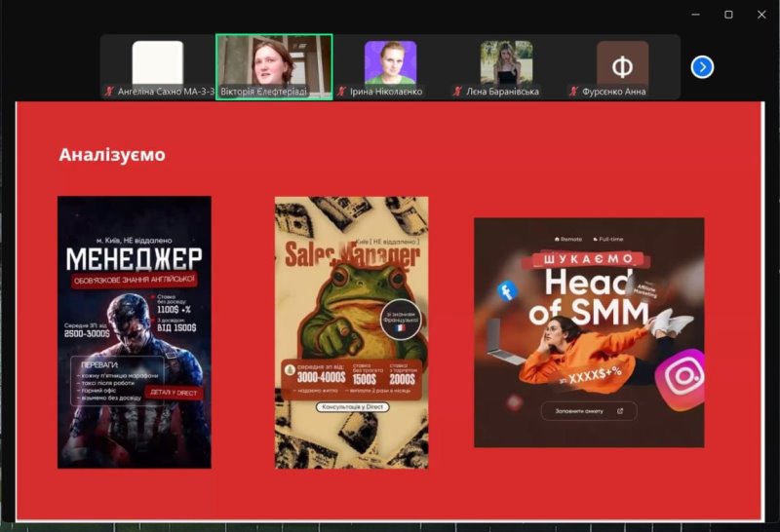Screen dimensions: 780x532
Task: Click the Facebook icon on SMM poster
Action: (x=507, y=291)
